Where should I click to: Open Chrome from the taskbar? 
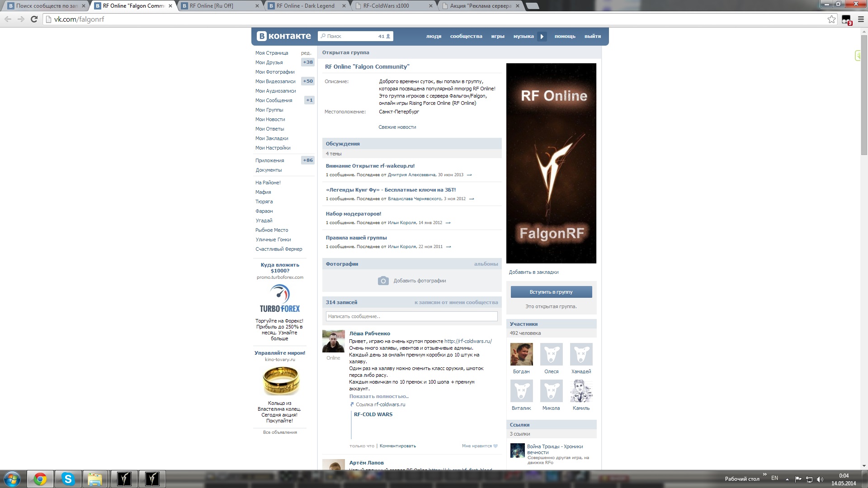[40, 479]
